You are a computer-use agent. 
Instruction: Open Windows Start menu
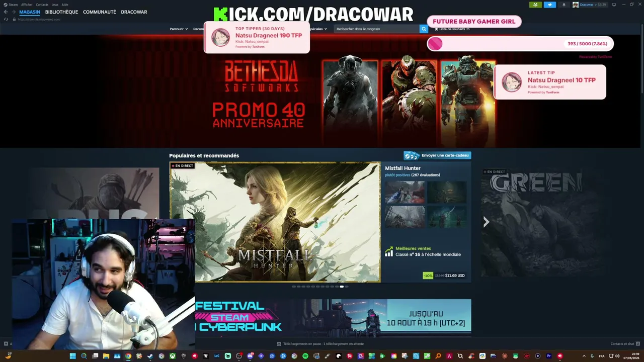coord(72,356)
